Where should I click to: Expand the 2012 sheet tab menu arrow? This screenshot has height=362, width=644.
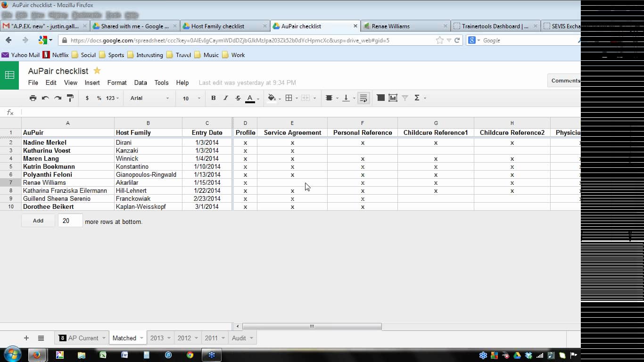[x=195, y=338]
